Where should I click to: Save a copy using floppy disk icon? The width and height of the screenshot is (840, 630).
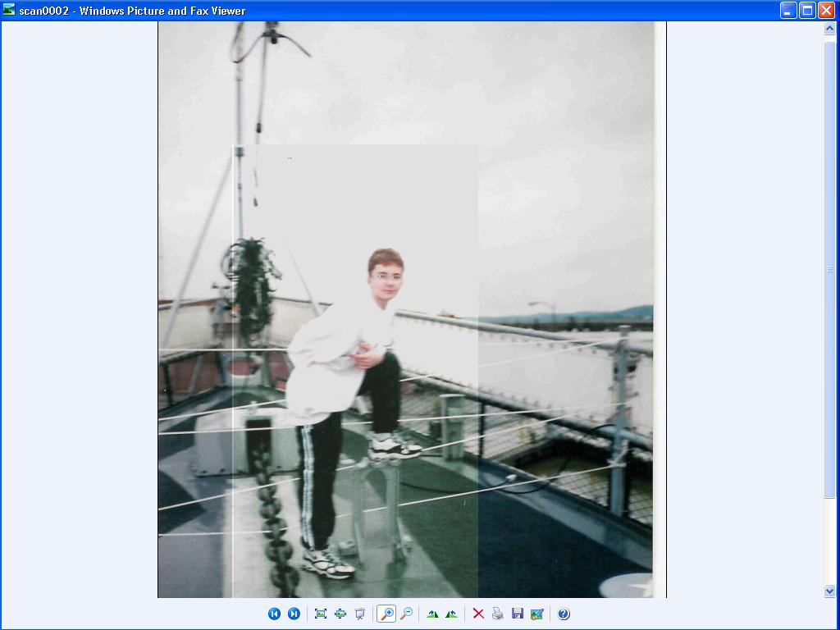point(518,614)
